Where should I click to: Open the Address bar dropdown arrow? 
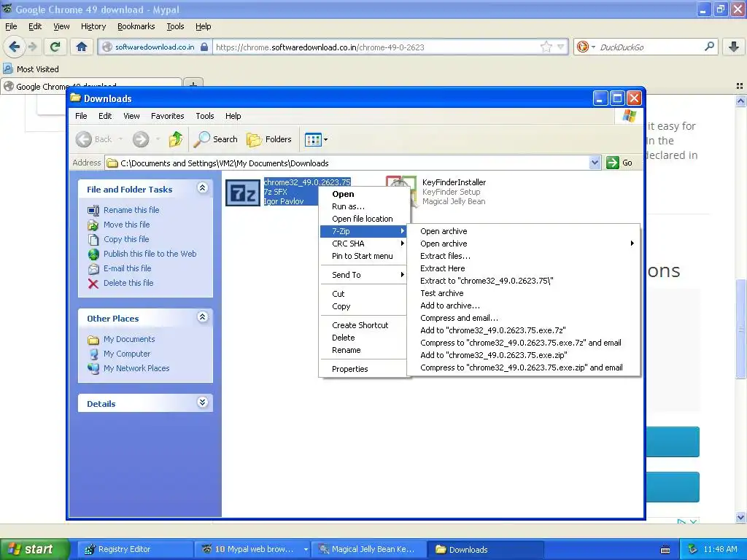595,163
